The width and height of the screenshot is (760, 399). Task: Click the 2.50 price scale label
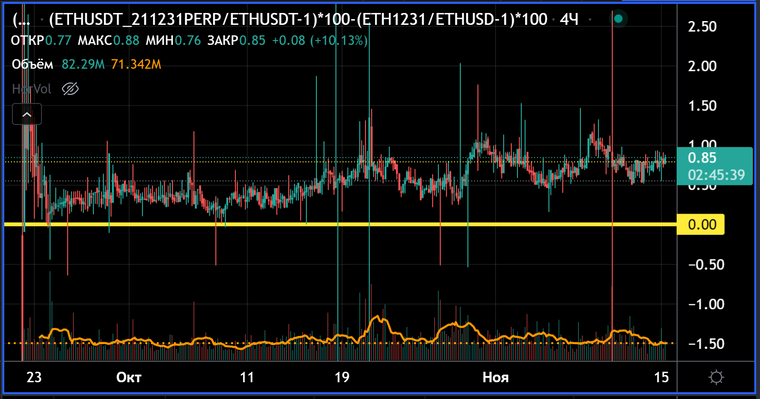point(702,26)
